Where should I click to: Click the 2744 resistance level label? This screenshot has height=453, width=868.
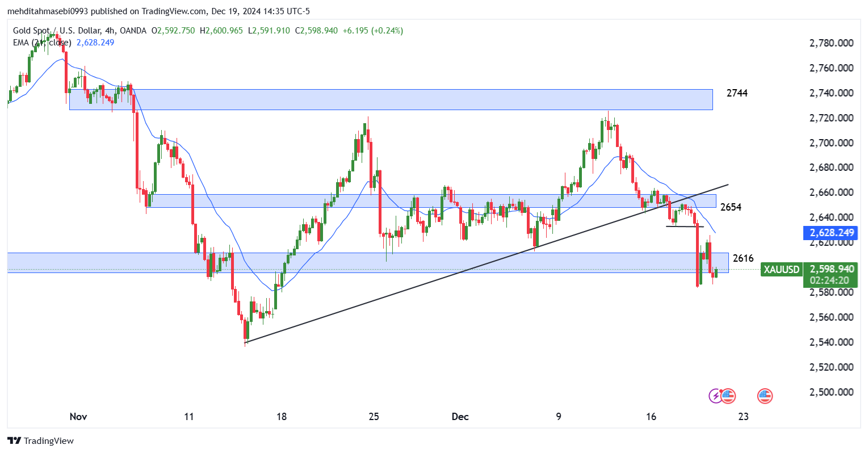pyautogui.click(x=737, y=93)
